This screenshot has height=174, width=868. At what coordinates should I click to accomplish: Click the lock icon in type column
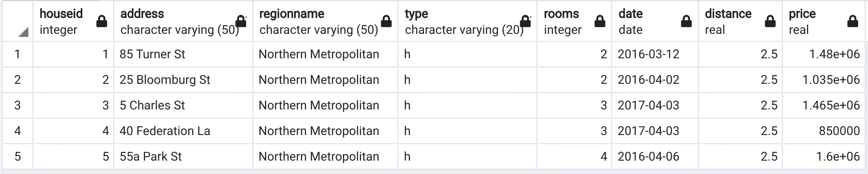tap(525, 21)
